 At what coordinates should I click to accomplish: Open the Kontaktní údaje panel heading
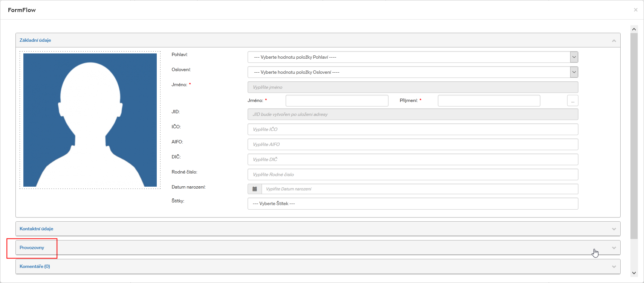[37, 229]
